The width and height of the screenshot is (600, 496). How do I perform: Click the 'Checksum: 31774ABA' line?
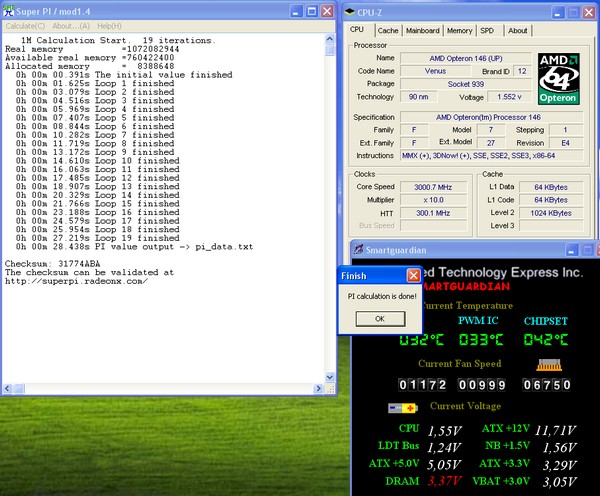coord(52,264)
